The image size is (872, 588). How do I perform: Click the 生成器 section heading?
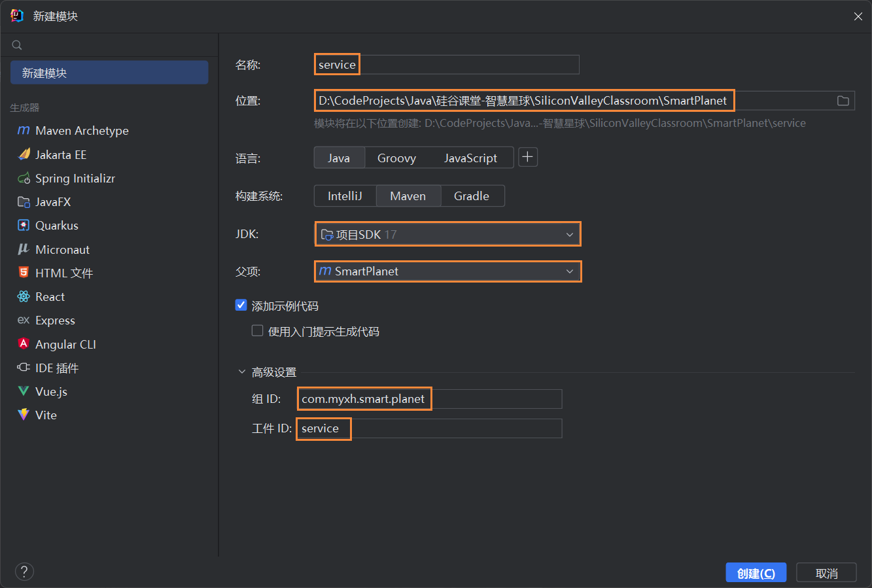pos(25,107)
